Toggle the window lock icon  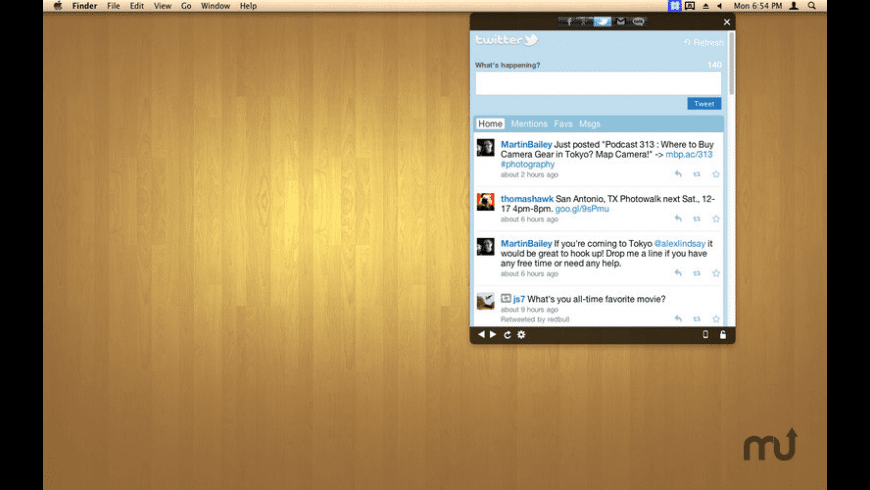click(x=723, y=335)
